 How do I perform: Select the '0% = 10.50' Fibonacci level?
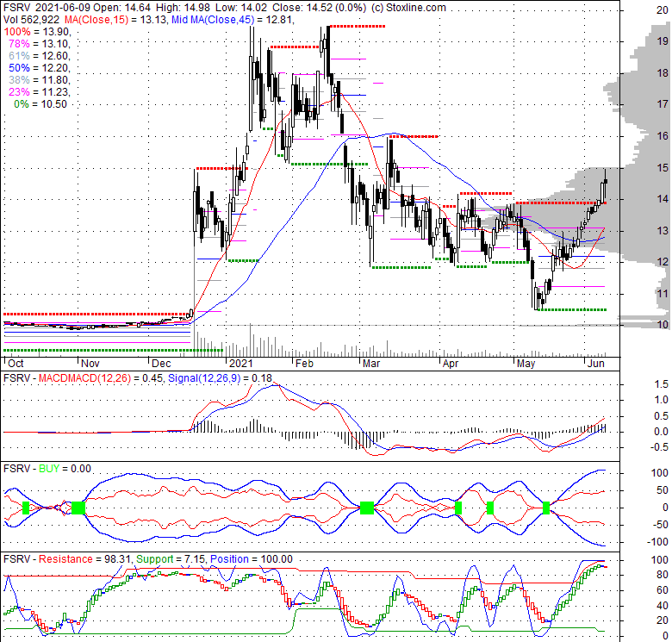[x=40, y=103]
